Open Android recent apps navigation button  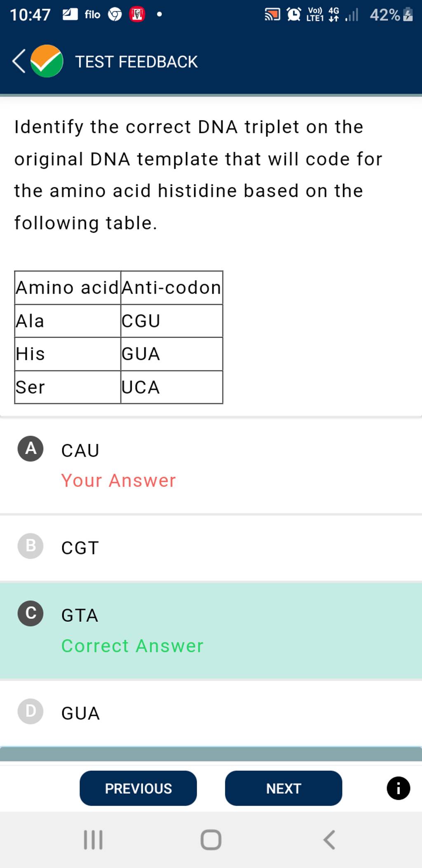[93, 840]
